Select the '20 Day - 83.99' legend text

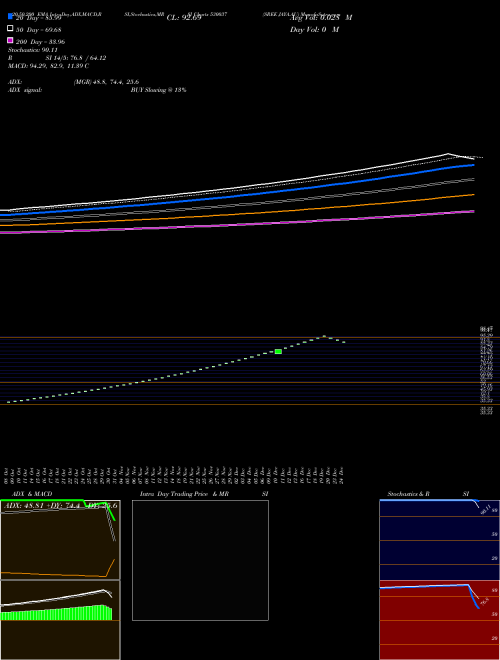point(39,18)
